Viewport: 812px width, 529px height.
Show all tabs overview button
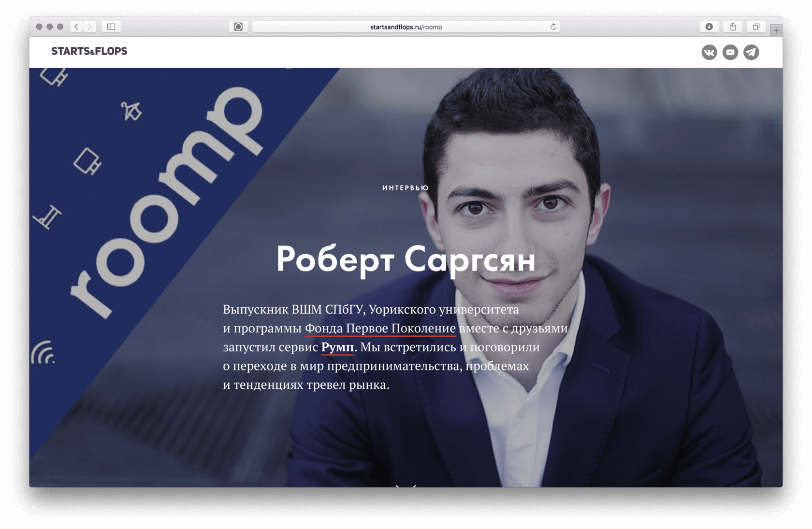click(x=756, y=27)
